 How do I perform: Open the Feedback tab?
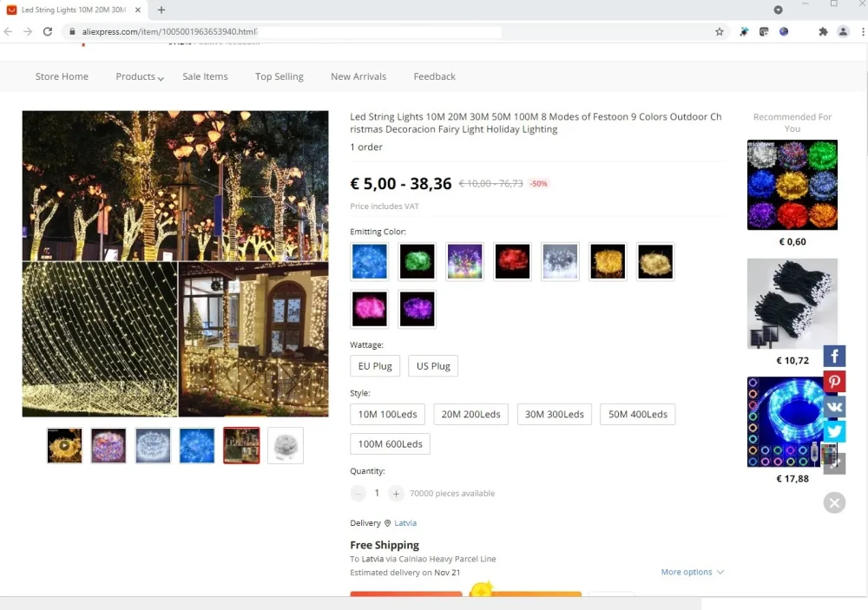(434, 76)
